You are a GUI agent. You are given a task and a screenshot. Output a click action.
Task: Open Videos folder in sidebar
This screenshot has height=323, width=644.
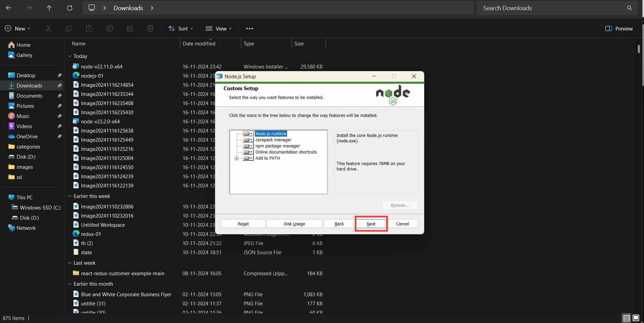24,126
